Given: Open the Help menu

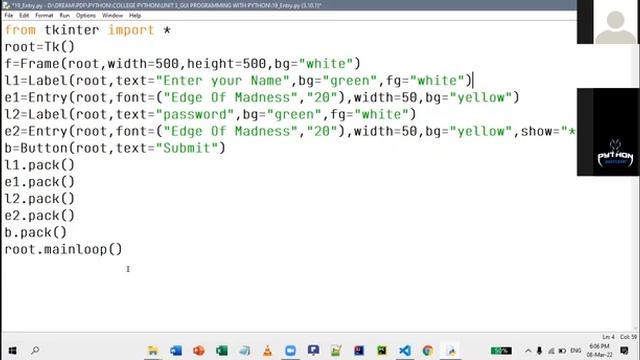Looking at the screenshot, I should [x=135, y=16].
